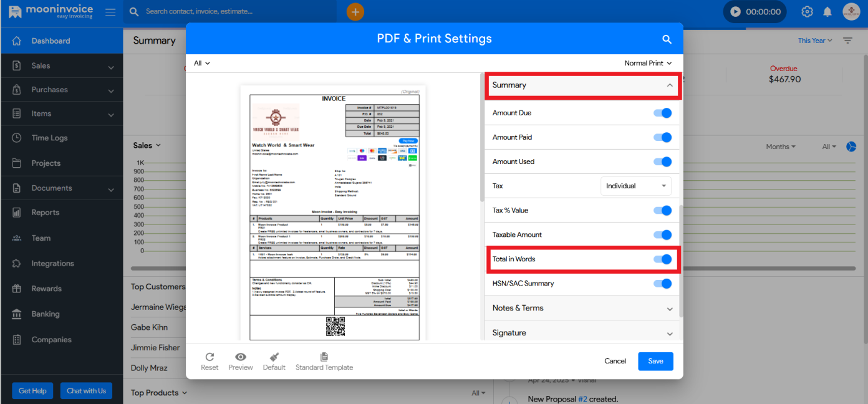The width and height of the screenshot is (868, 404).
Task: Toggle the HSN/SAC Summary switch
Action: (x=662, y=283)
